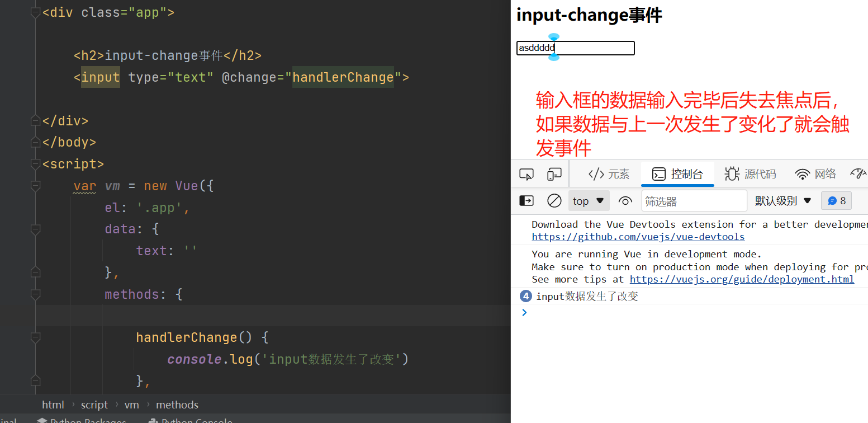Open the 元素 (Elements) tab
Screen dimensions: 868x423
click(609, 174)
